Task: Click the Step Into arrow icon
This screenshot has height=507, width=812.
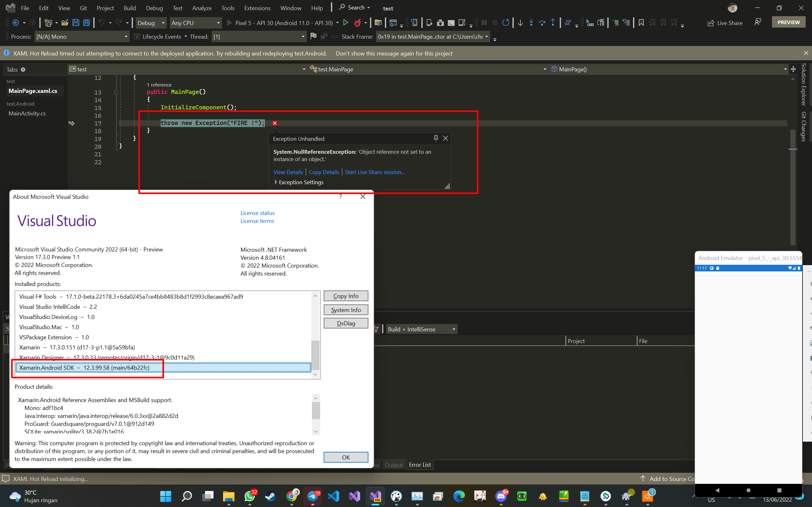Action: (531, 23)
